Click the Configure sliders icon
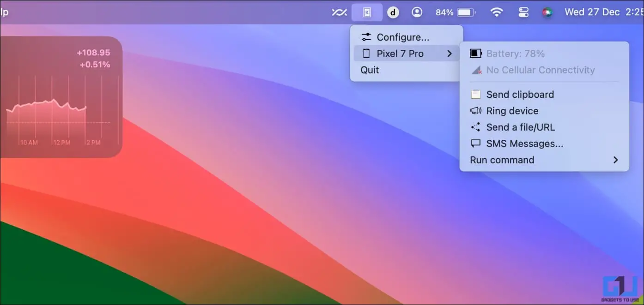644x305 pixels. pyautogui.click(x=366, y=37)
